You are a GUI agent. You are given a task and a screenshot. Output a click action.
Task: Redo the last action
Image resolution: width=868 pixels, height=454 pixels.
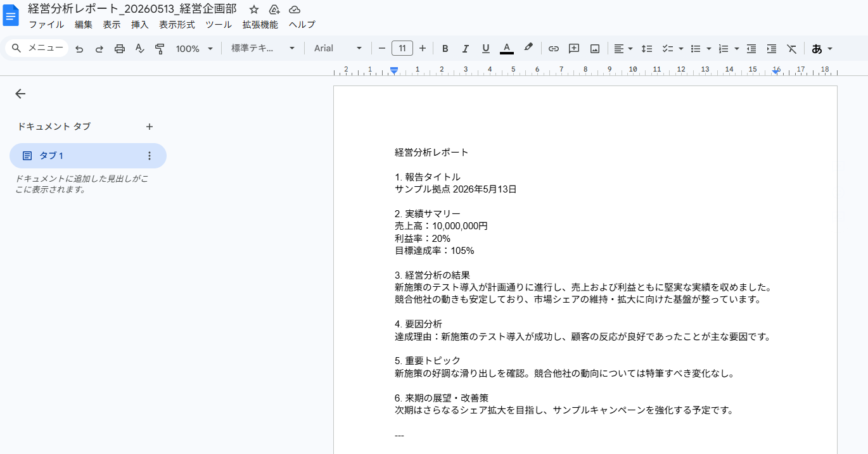tap(99, 49)
